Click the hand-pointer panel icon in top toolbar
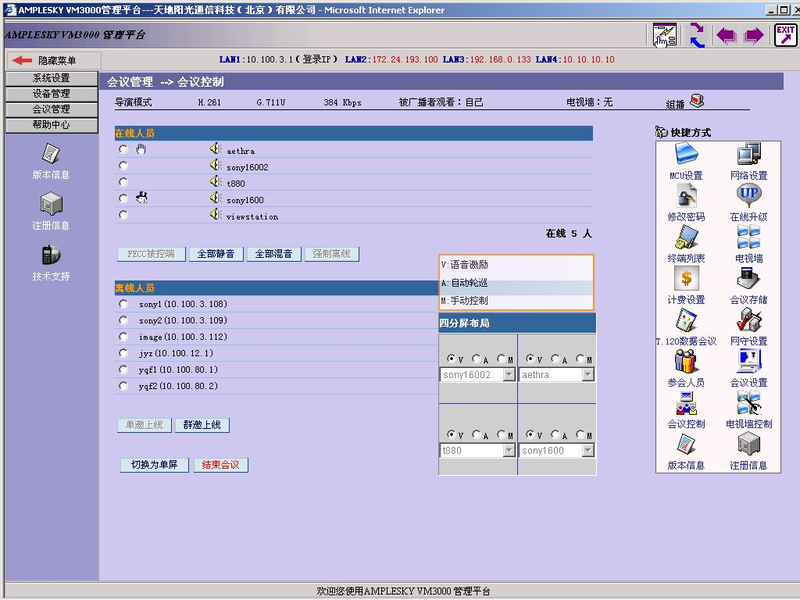The height and width of the screenshot is (600, 800). point(665,35)
